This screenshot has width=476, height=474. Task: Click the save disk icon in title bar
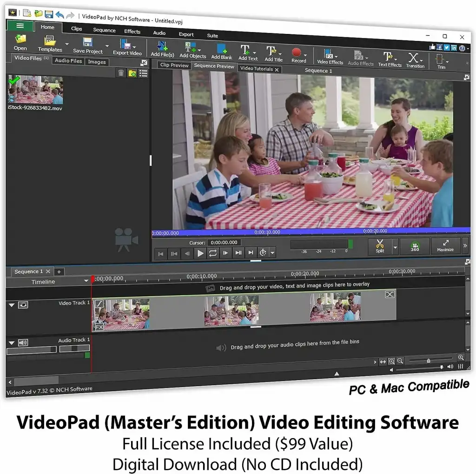48,14
